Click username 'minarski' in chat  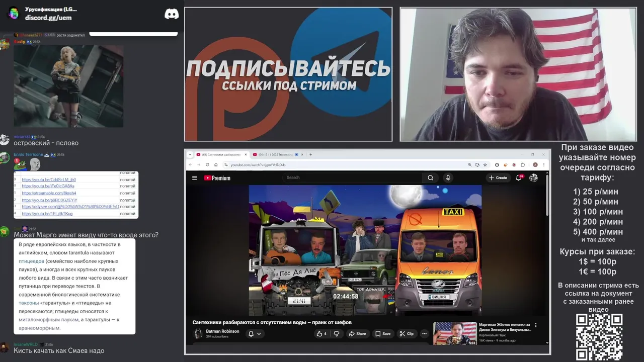pyautogui.click(x=22, y=137)
